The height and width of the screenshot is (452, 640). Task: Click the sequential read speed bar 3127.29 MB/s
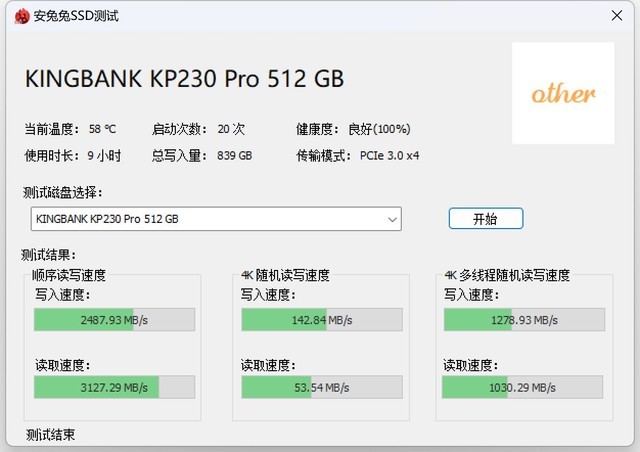tap(114, 387)
